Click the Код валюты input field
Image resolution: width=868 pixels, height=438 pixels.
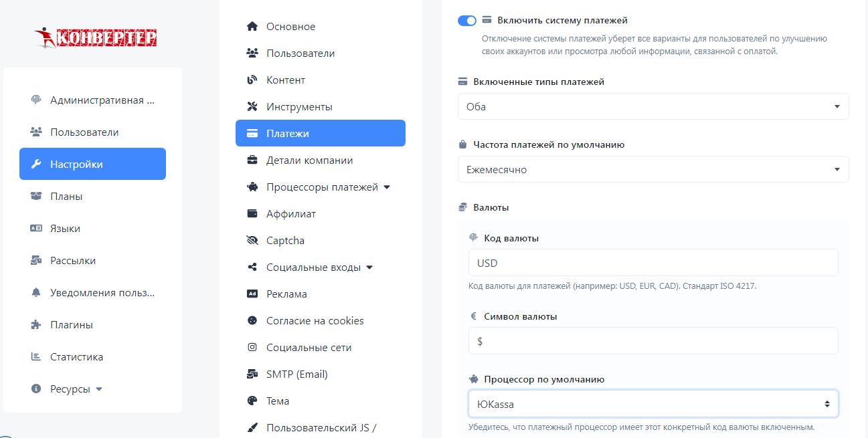coord(653,263)
